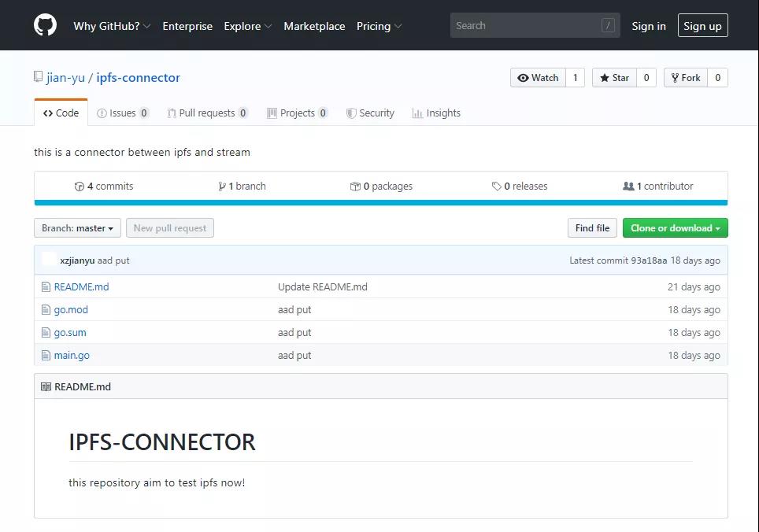Click the book icon in README.md header
Viewport: 759px width, 532px height.
tap(46, 386)
